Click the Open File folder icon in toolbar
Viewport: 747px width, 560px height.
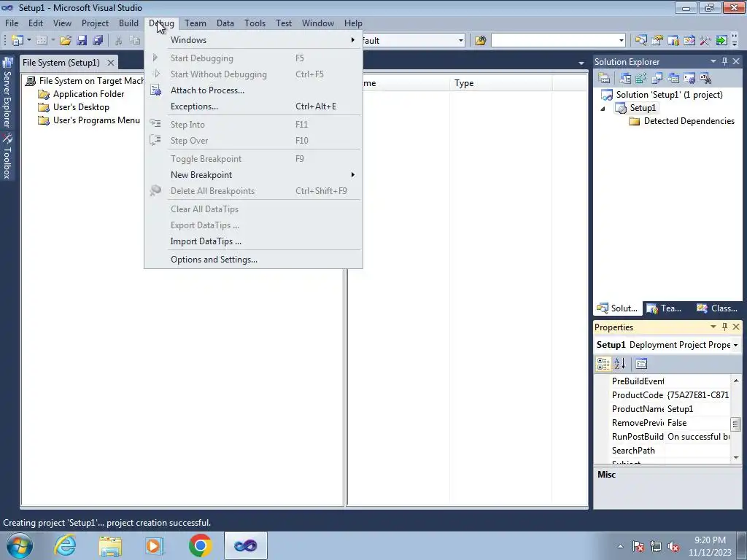(x=65, y=41)
